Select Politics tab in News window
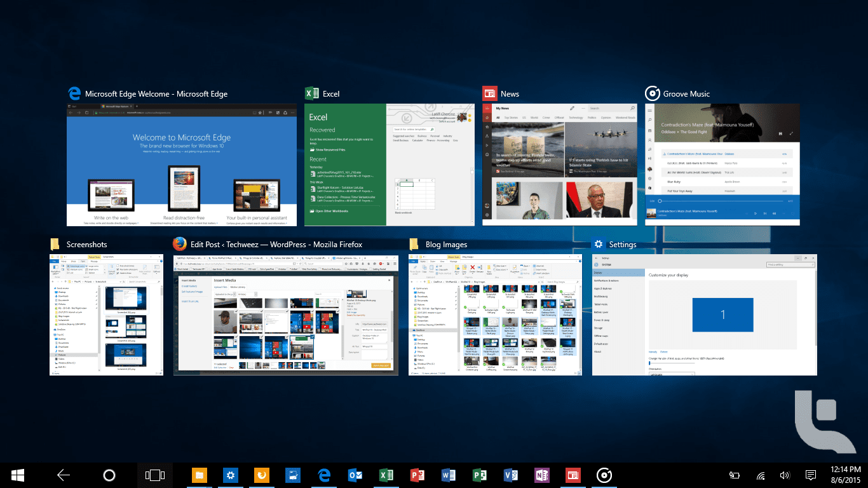This screenshot has height=488, width=868. pos(592,118)
